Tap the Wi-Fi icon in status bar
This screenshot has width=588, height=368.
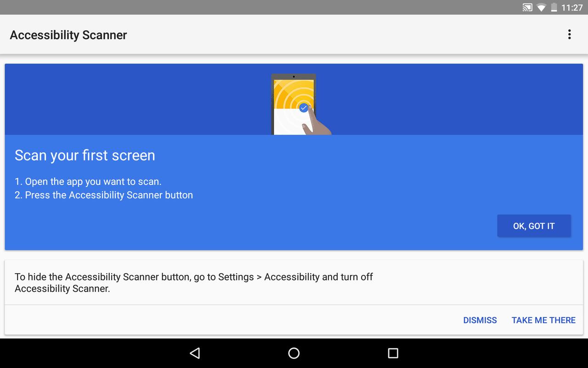pyautogui.click(x=541, y=7)
